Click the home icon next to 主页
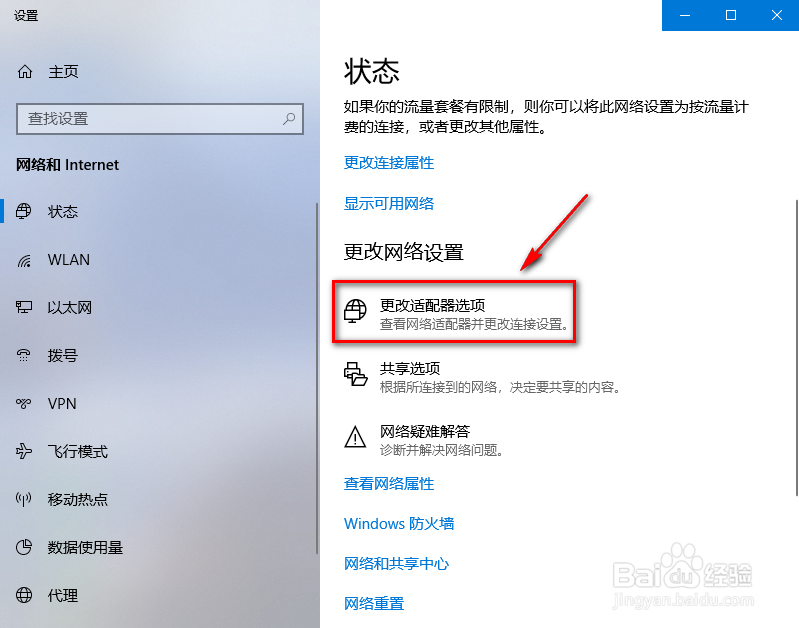This screenshot has height=628, width=799. [24, 72]
